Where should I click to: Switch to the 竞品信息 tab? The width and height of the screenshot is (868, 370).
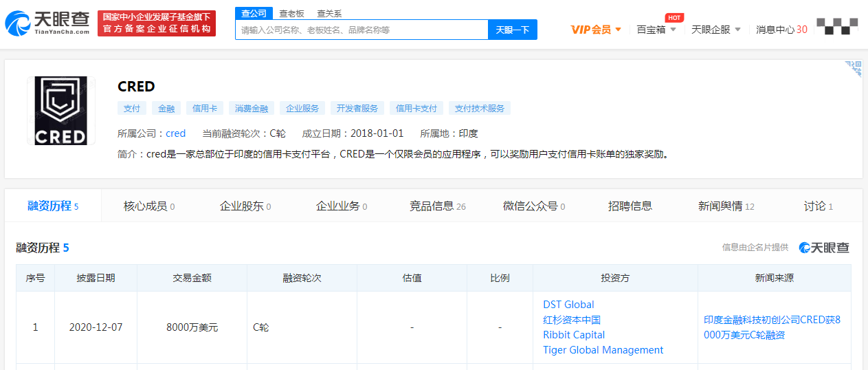point(438,206)
